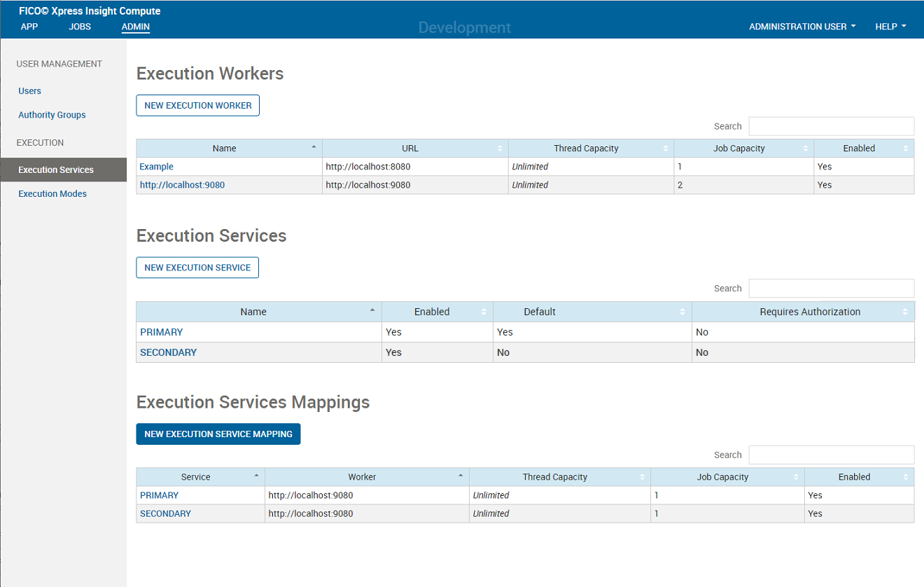Viewport: 924px width, 587px height.
Task: Sort Mappings by Service column
Action: click(x=200, y=477)
